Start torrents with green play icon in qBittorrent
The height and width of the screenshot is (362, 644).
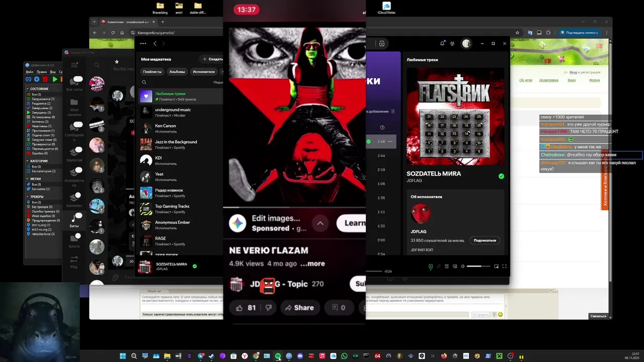point(55,79)
